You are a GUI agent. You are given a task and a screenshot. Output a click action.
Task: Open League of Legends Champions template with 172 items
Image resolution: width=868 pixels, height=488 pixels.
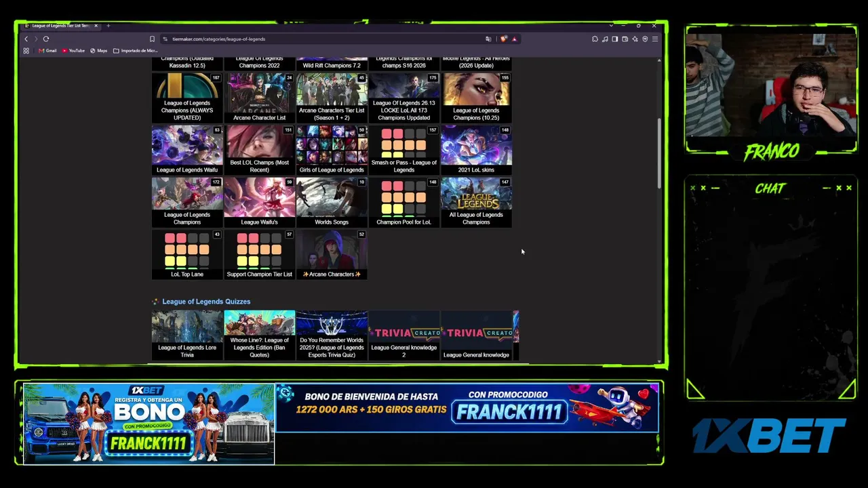click(x=187, y=202)
